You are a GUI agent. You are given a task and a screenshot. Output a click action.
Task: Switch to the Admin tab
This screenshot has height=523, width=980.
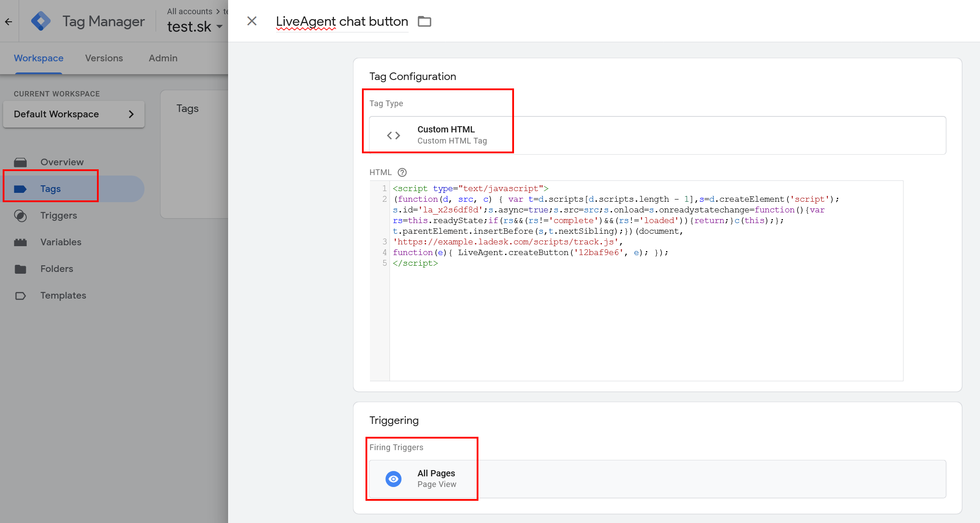click(163, 58)
